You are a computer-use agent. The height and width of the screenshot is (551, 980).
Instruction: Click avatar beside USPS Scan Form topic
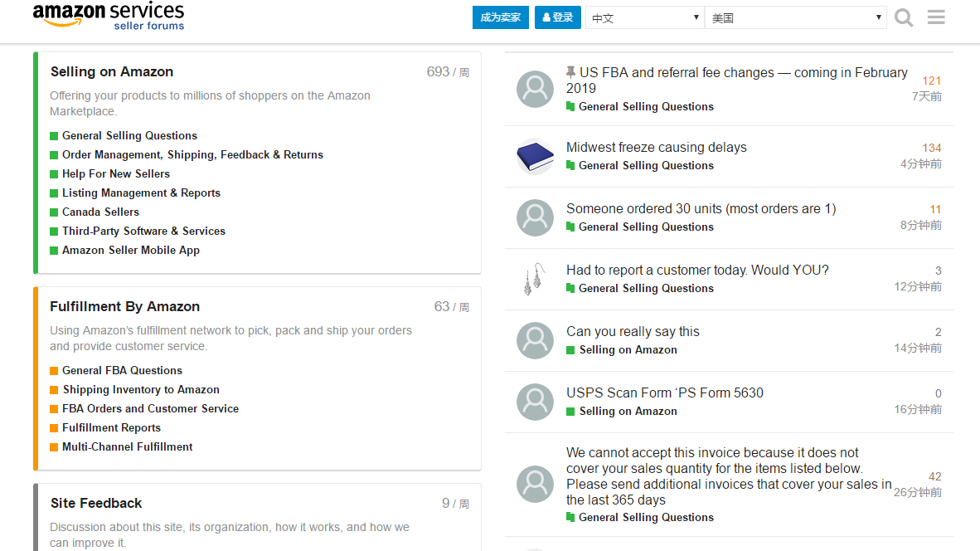pos(535,402)
